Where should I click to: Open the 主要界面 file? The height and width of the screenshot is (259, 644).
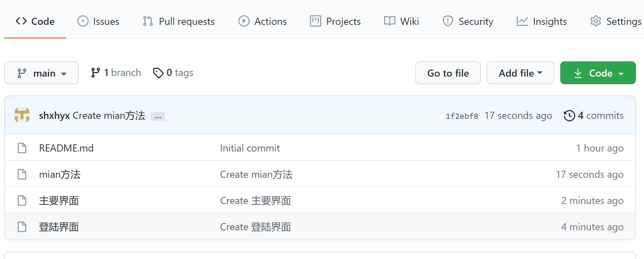(59, 200)
